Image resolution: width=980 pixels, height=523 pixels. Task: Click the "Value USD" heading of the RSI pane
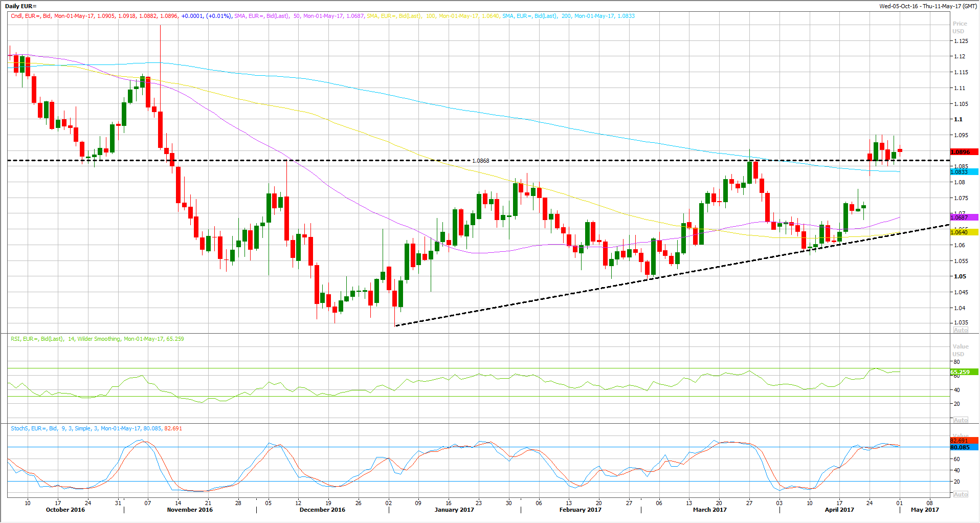[x=960, y=351]
